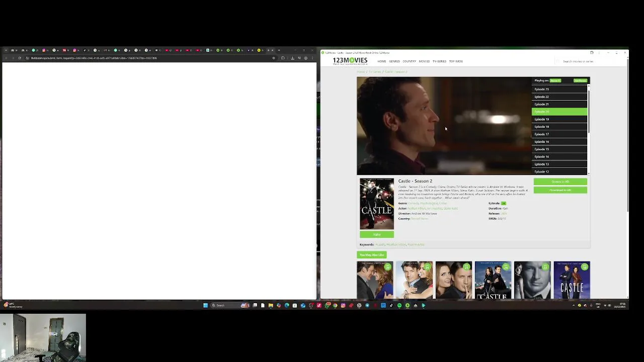Click the 123Movies logo

tap(350, 61)
